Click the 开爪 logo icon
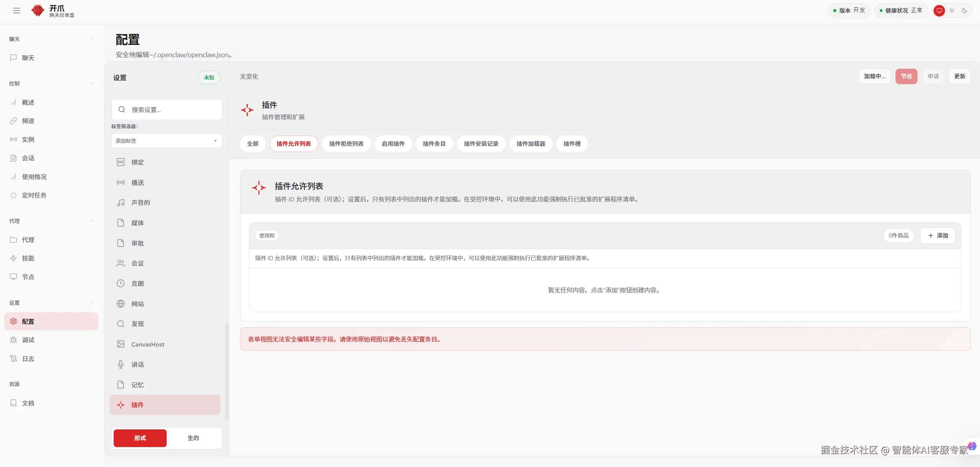This screenshot has height=467, width=980. pyautogui.click(x=38, y=10)
